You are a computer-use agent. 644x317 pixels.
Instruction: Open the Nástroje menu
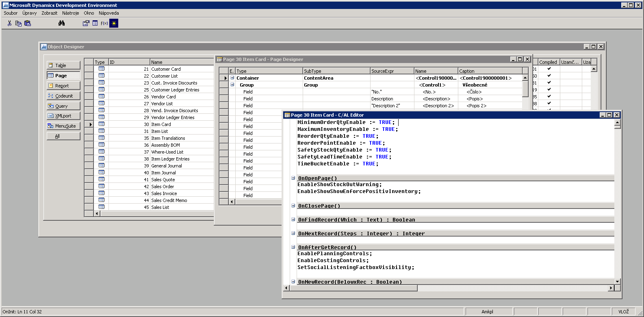click(70, 13)
